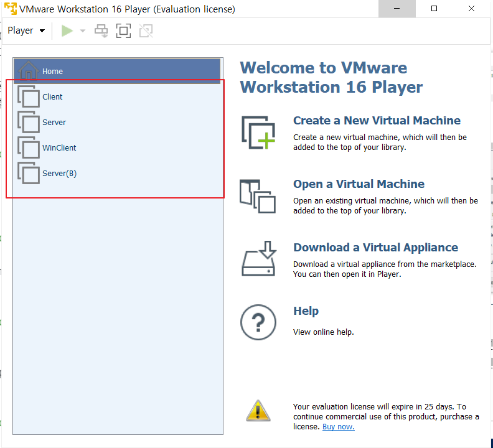
Task: Click Open a Virtual Machine link
Action: point(359,184)
